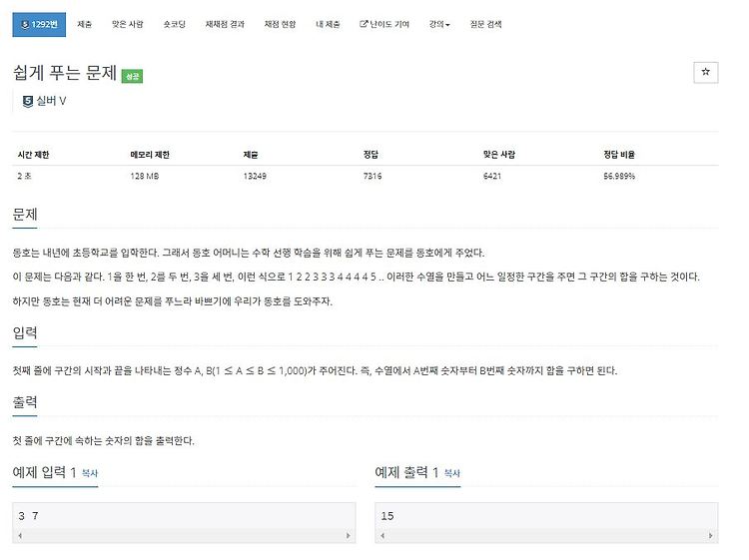Click the Silver V tier badge icon
749x560 pixels.
click(28, 101)
